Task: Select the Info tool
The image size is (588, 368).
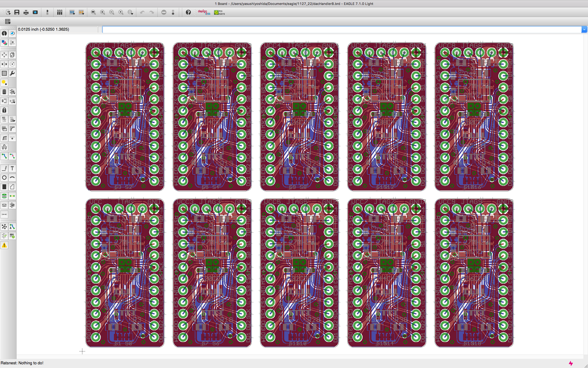Action: point(4,33)
